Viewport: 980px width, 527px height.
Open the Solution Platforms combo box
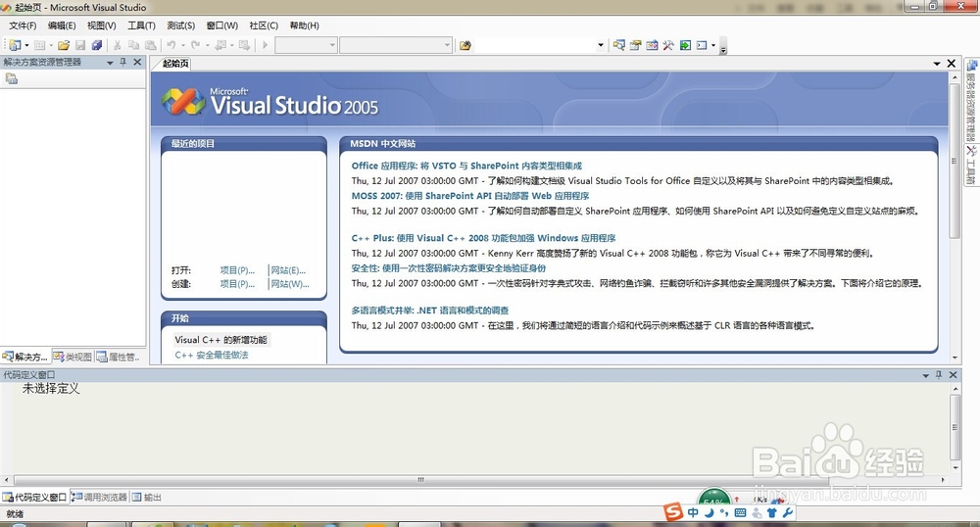(x=396, y=45)
